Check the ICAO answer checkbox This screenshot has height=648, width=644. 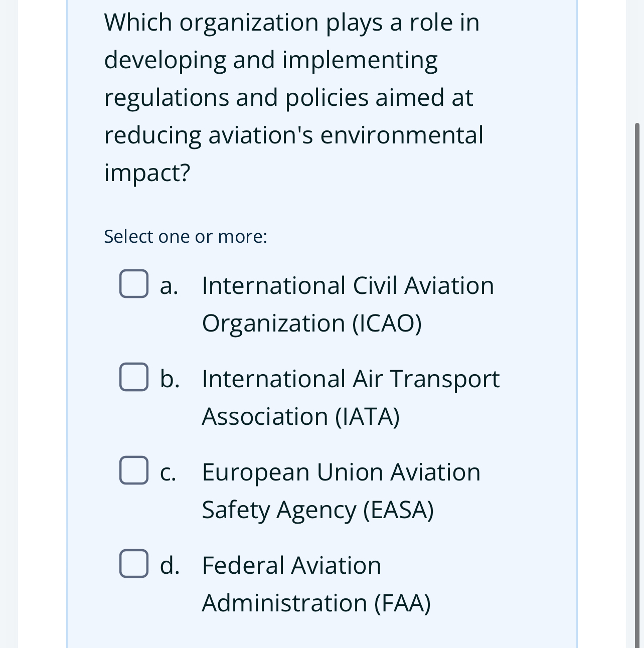(x=134, y=284)
